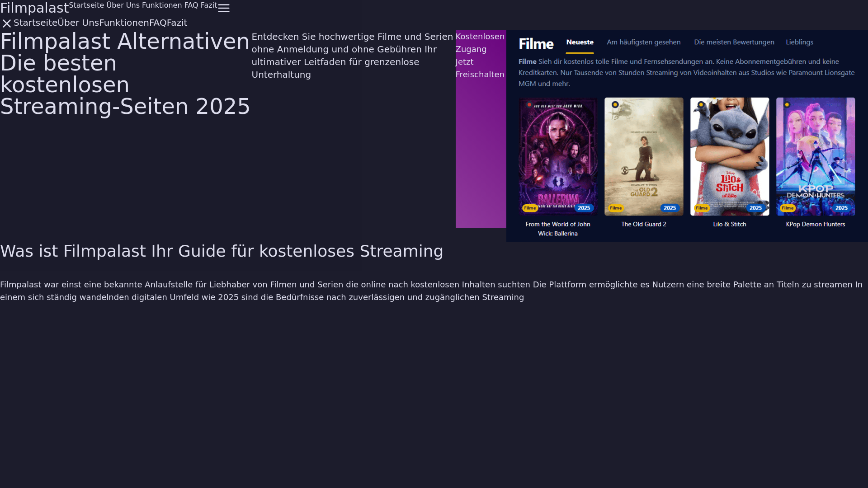Click the Filme screenshot image
This screenshot has height=488, width=868.
click(x=687, y=136)
